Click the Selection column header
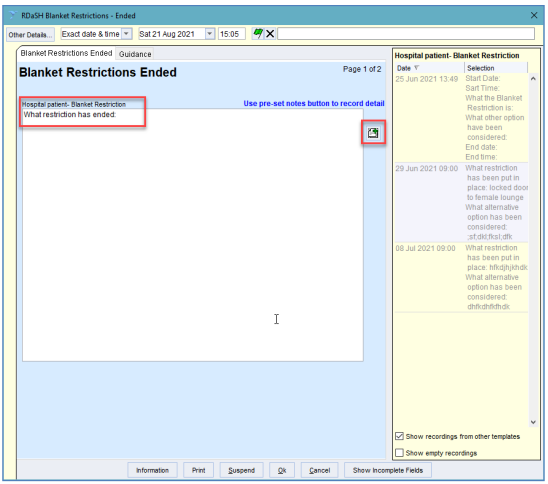The image size is (548, 484). pyautogui.click(x=496, y=68)
